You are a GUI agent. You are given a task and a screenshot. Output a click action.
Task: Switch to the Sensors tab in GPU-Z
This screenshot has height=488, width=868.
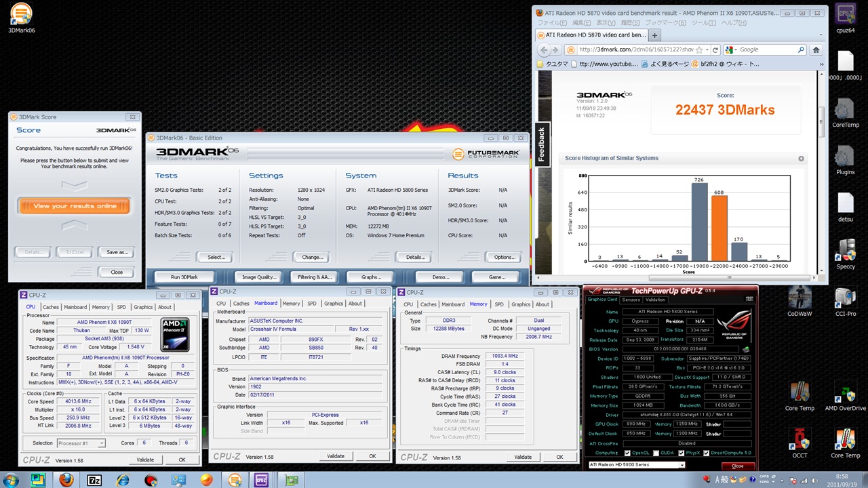(631, 300)
